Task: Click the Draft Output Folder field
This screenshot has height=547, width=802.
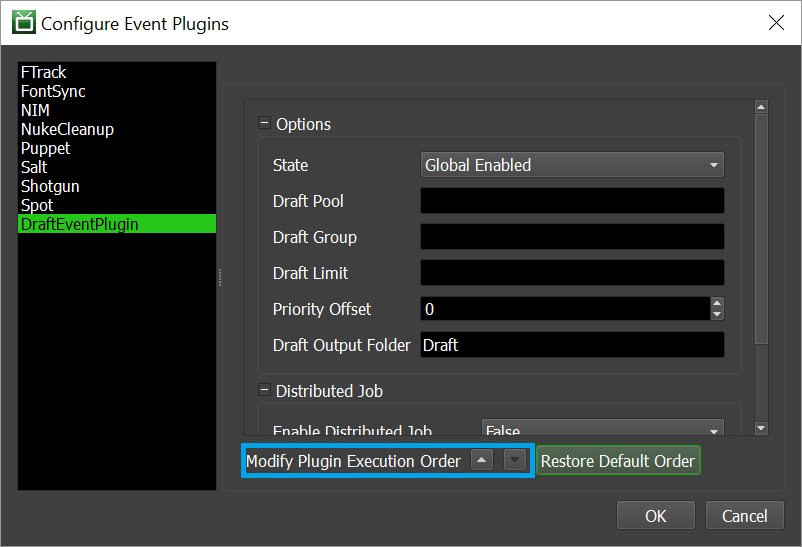Action: click(x=572, y=344)
